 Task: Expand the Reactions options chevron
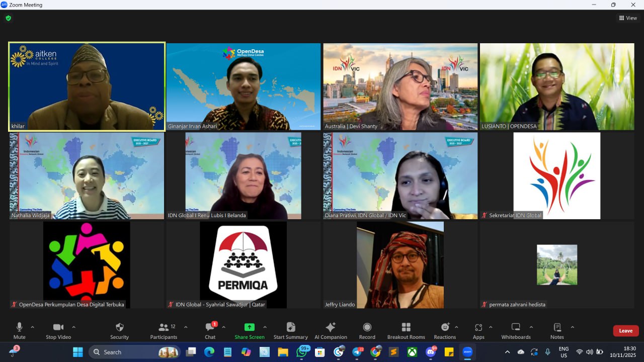456,327
